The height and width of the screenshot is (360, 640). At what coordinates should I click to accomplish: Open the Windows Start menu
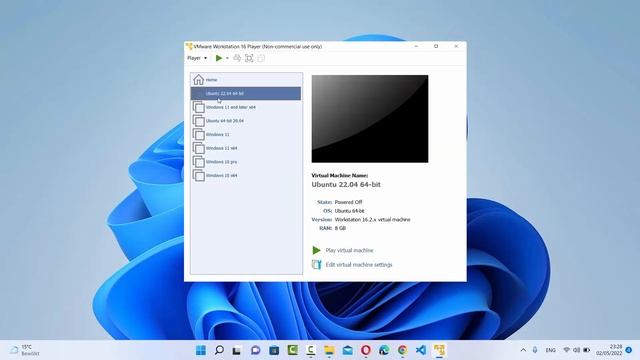coord(201,350)
